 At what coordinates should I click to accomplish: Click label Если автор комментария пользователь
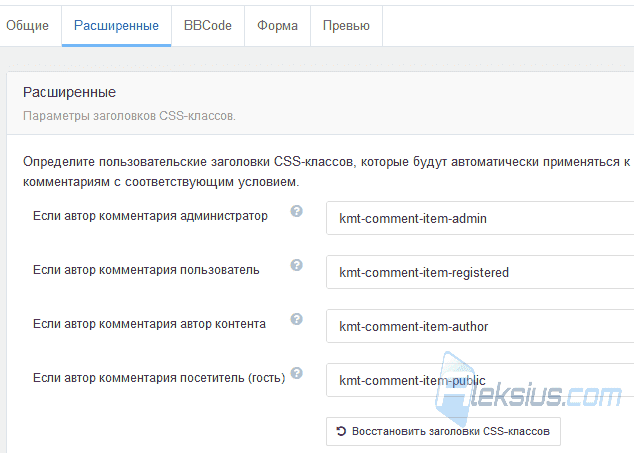coord(146,270)
